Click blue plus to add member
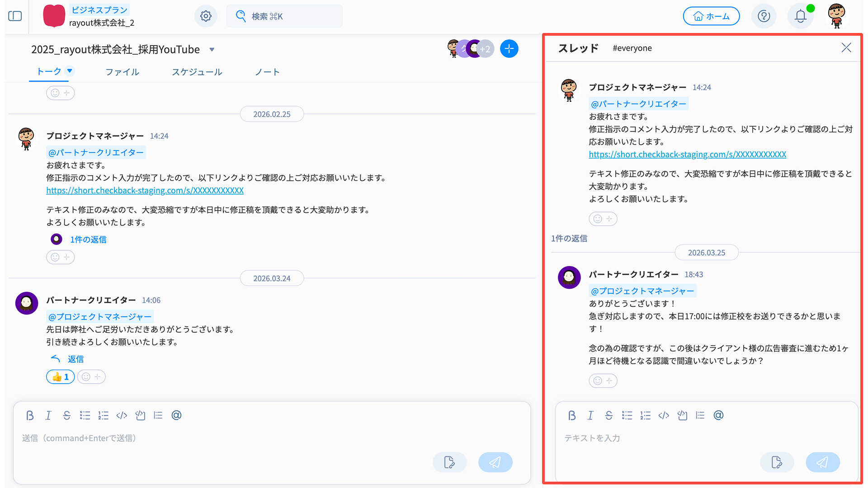Image resolution: width=868 pixels, height=488 pixels. click(x=509, y=49)
